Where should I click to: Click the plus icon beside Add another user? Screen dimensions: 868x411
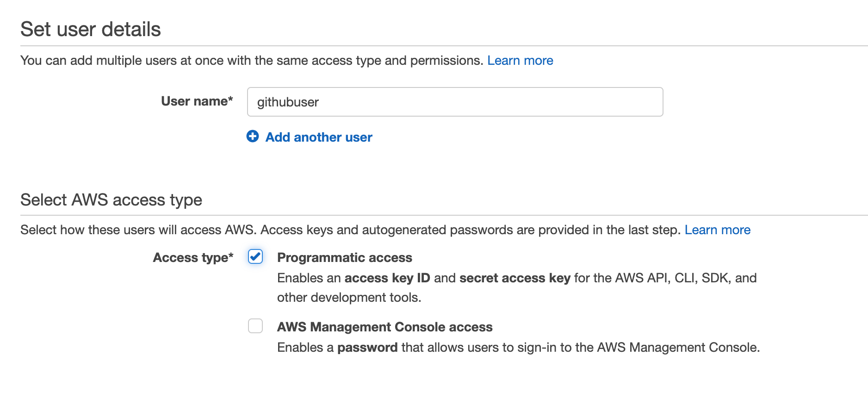[253, 137]
